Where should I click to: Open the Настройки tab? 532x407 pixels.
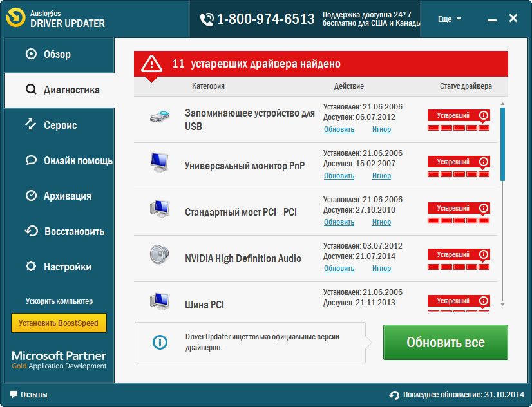(x=59, y=267)
